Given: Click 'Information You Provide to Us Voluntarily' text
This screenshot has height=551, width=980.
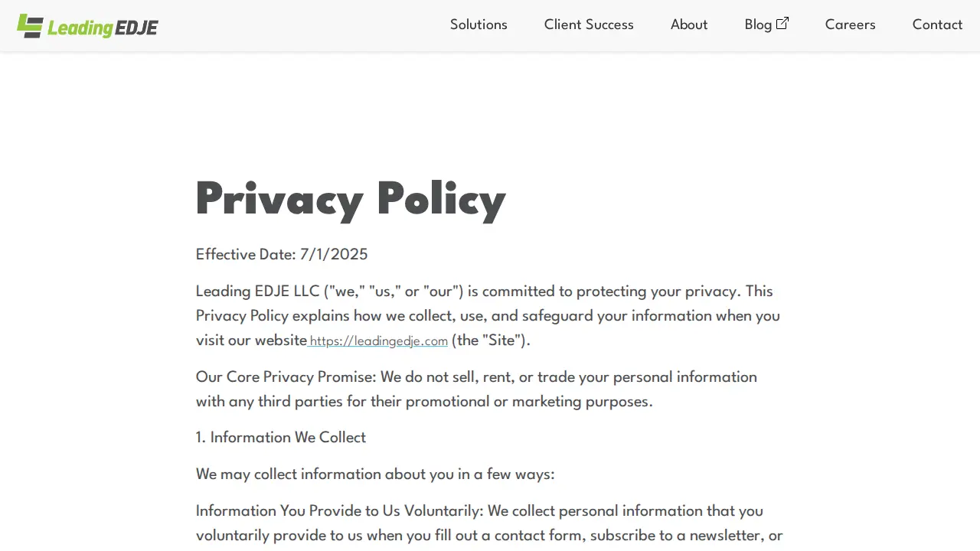Looking at the screenshot, I should click(339, 511).
